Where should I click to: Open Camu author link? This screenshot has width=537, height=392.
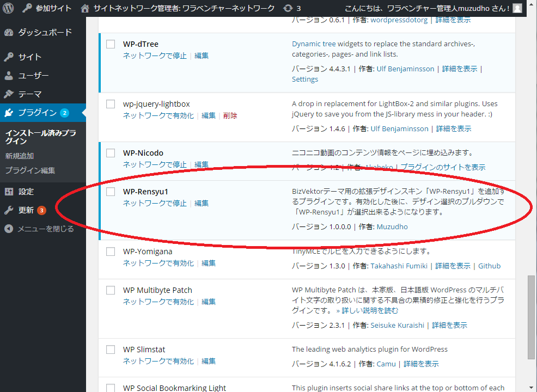(386, 364)
